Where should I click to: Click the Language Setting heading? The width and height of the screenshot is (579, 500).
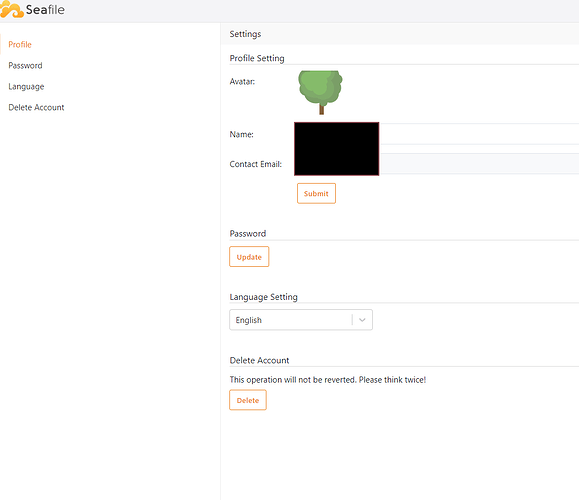click(x=263, y=297)
